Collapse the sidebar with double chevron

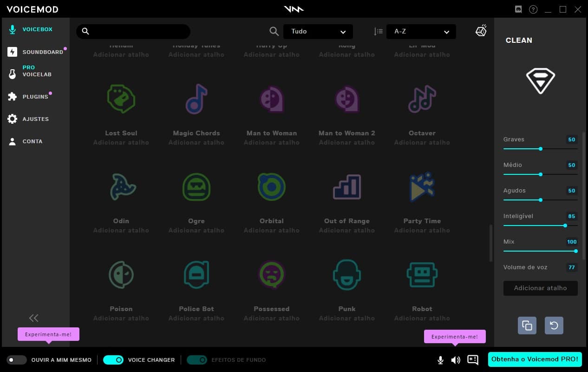click(x=33, y=318)
